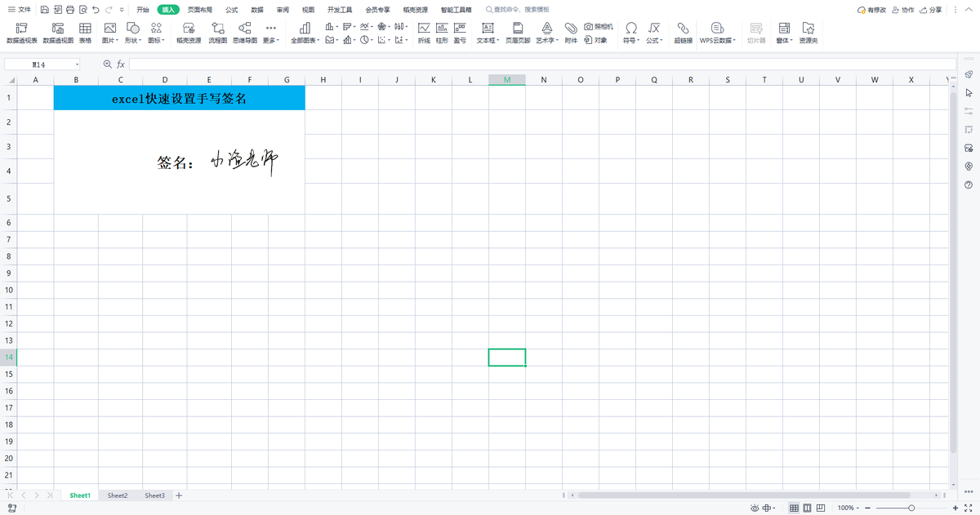Click the 分享 share button
Image resolution: width=980 pixels, height=515 pixels.
click(x=930, y=10)
